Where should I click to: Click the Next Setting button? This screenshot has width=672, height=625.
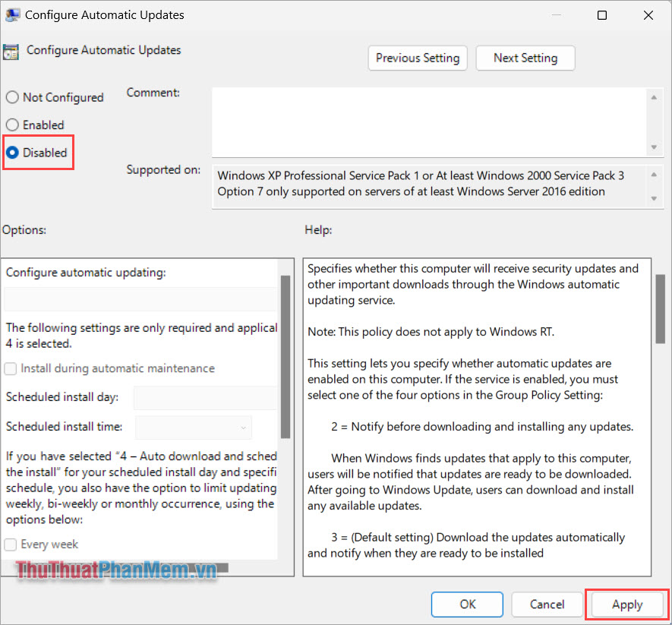[525, 58]
